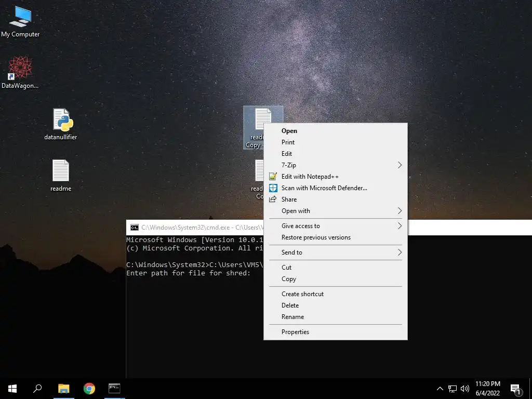Switch to the Command Prompt taskbar icon

pyautogui.click(x=114, y=389)
